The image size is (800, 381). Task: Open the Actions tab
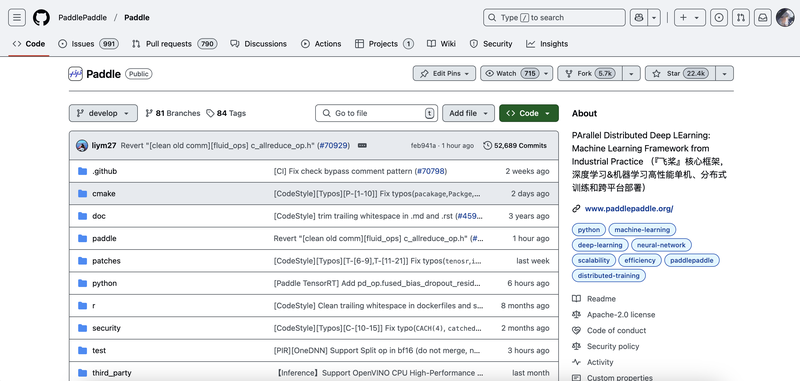click(321, 44)
